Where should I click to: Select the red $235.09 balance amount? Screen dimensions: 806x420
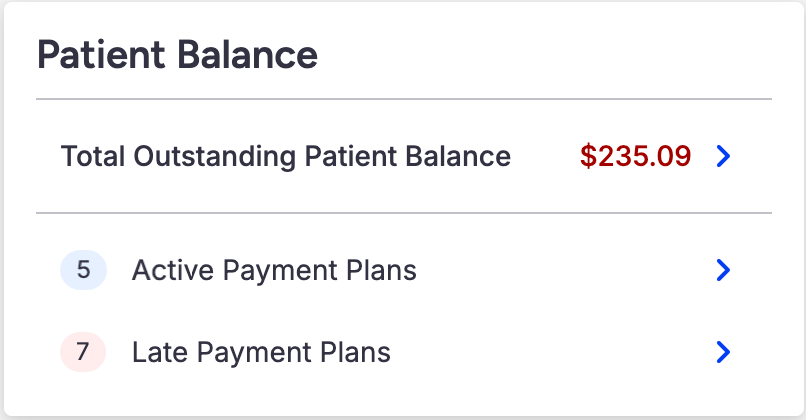(x=635, y=156)
